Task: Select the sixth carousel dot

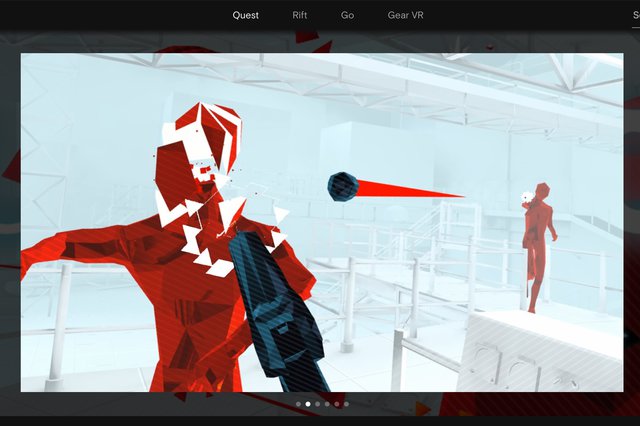Action: 346,404
